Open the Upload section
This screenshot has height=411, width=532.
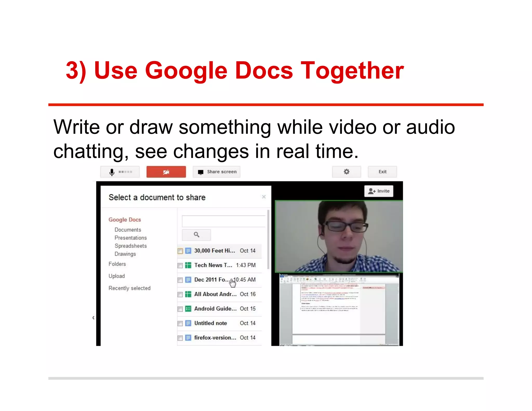pyautogui.click(x=117, y=276)
